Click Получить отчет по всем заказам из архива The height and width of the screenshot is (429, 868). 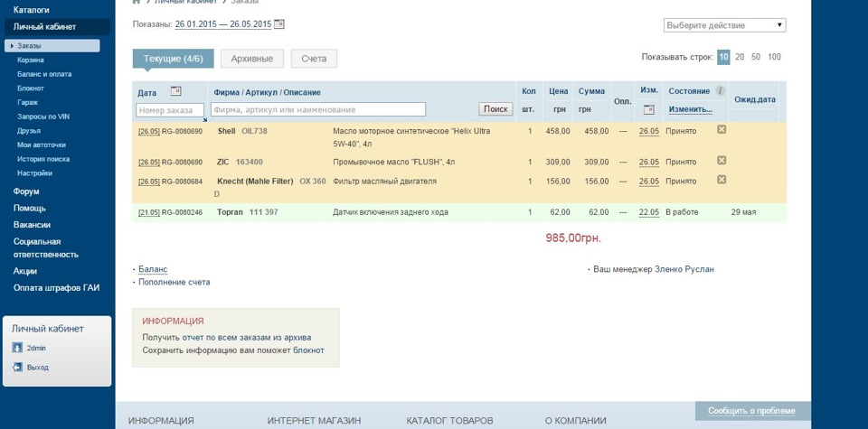226,337
